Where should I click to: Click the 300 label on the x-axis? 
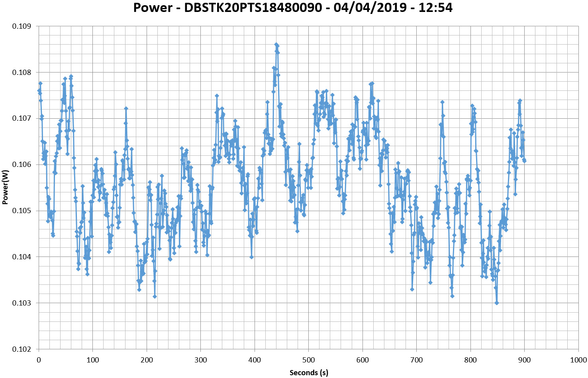point(201,360)
